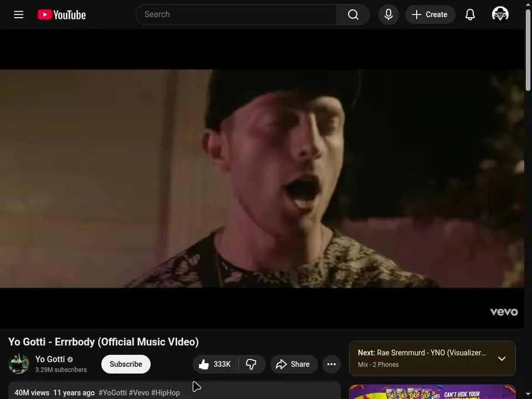Click the YouTube home logo
Screen dimensions: 532x399
pyautogui.click(x=62, y=14)
